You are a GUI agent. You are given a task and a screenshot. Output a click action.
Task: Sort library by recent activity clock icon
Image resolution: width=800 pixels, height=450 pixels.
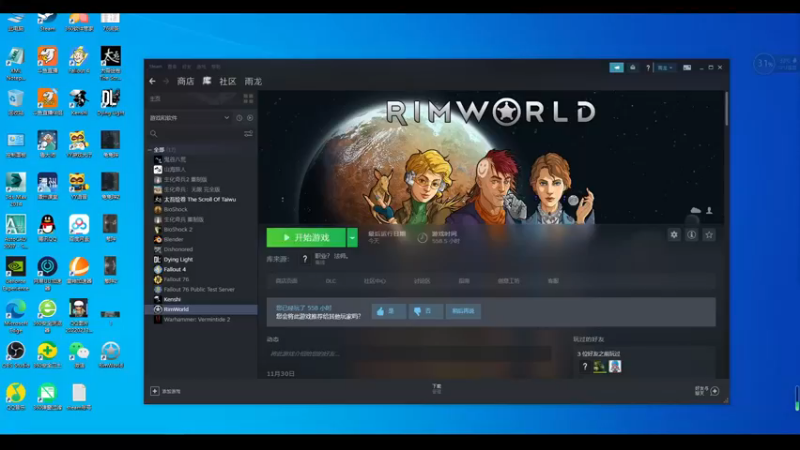coord(239,118)
